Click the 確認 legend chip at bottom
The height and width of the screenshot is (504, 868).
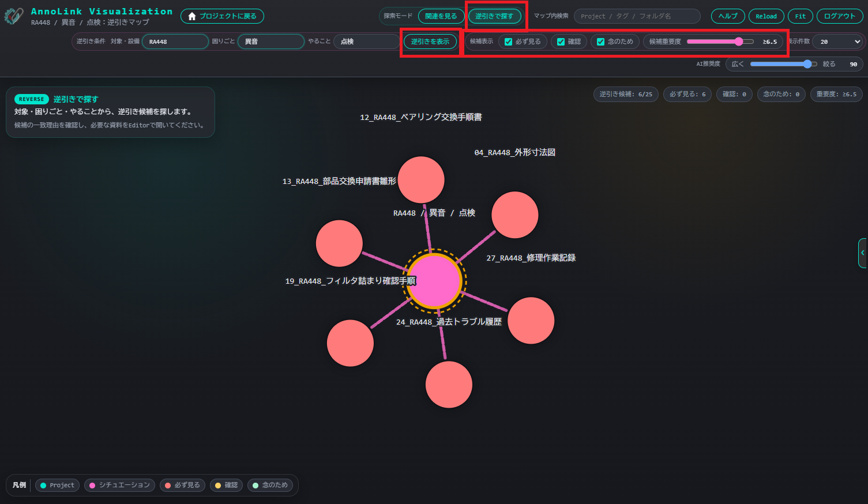(226, 485)
